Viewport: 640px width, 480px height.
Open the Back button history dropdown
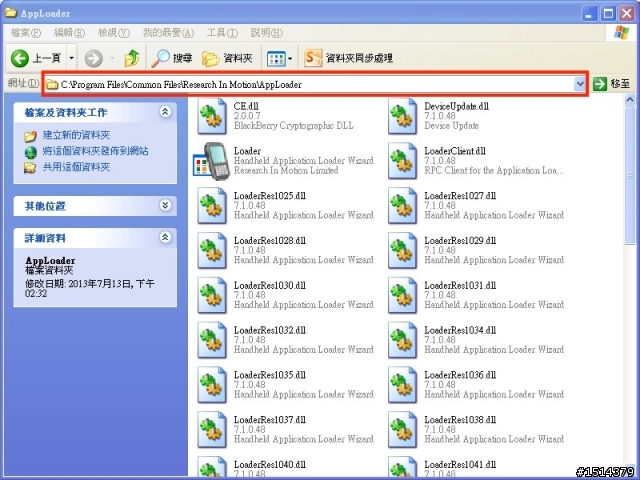pyautogui.click(x=71, y=58)
